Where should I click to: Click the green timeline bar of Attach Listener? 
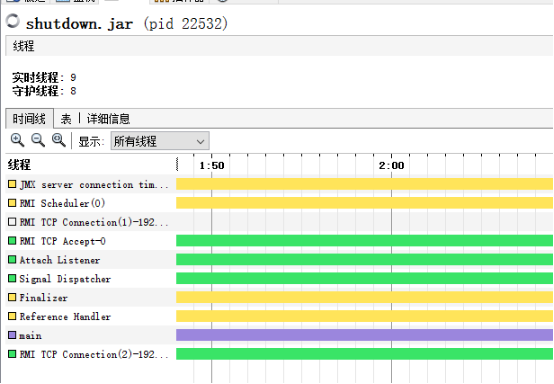click(365, 260)
